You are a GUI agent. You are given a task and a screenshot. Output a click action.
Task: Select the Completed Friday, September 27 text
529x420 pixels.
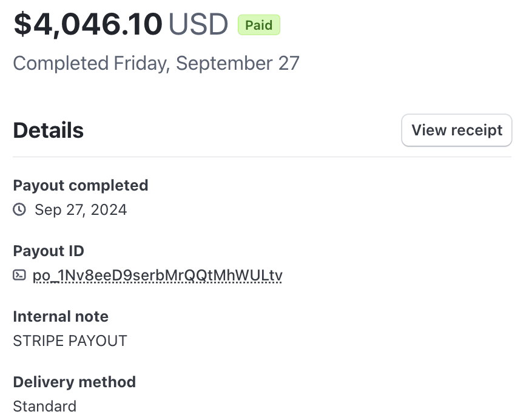coord(156,63)
